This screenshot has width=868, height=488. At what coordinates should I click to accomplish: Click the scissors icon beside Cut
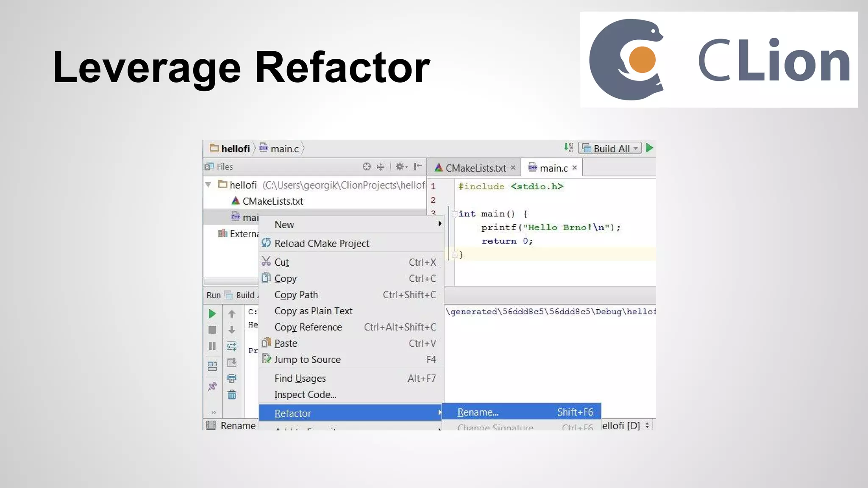[x=266, y=261]
